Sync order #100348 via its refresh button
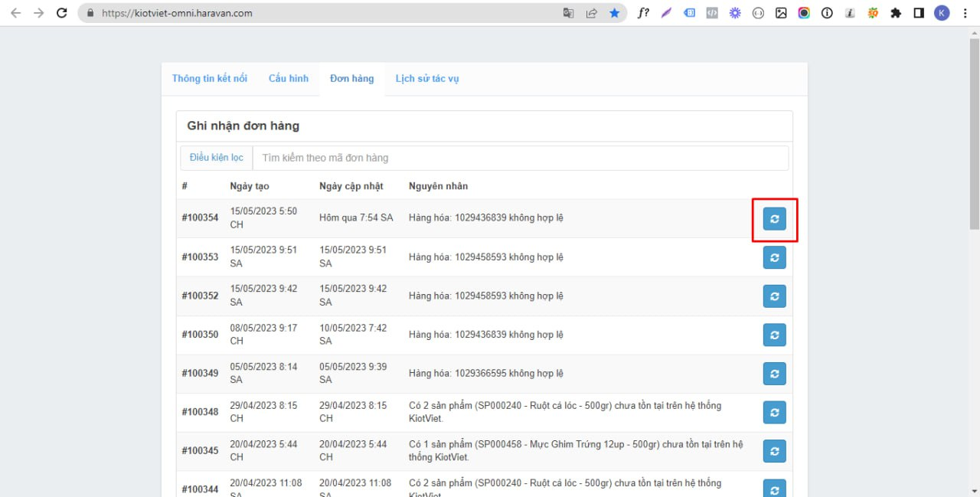980x497 pixels. tap(774, 412)
